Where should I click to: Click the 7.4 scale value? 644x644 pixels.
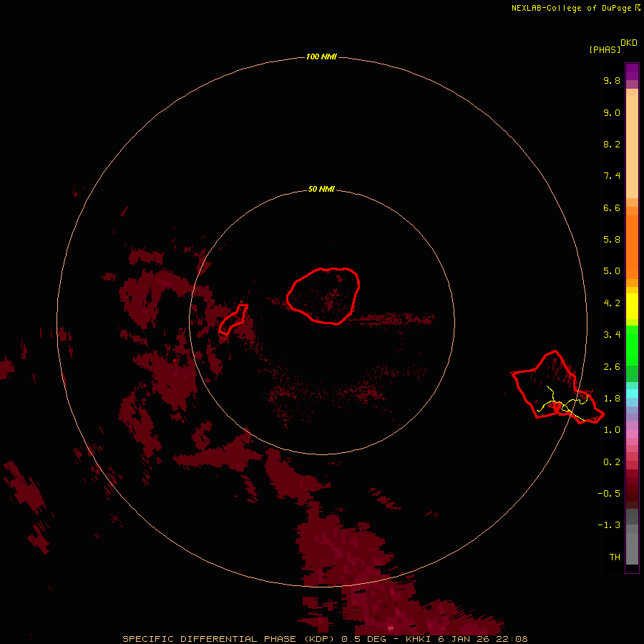tap(612, 176)
